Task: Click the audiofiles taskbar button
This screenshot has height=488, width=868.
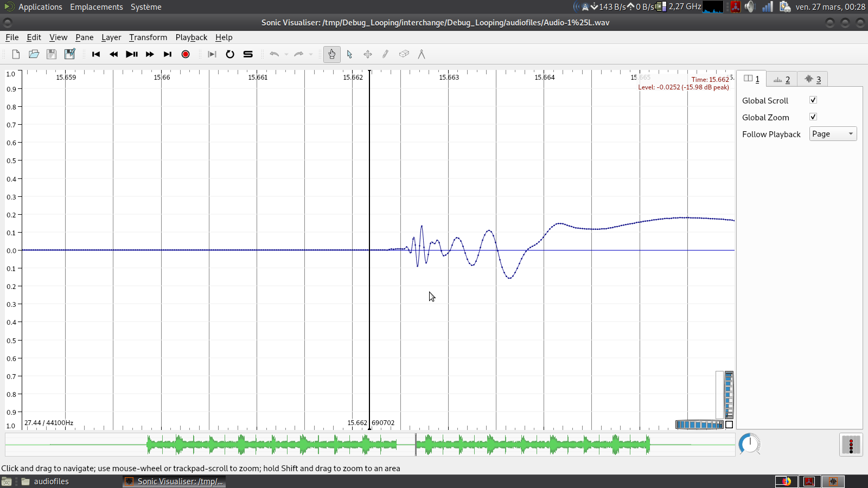Action: [x=51, y=481]
